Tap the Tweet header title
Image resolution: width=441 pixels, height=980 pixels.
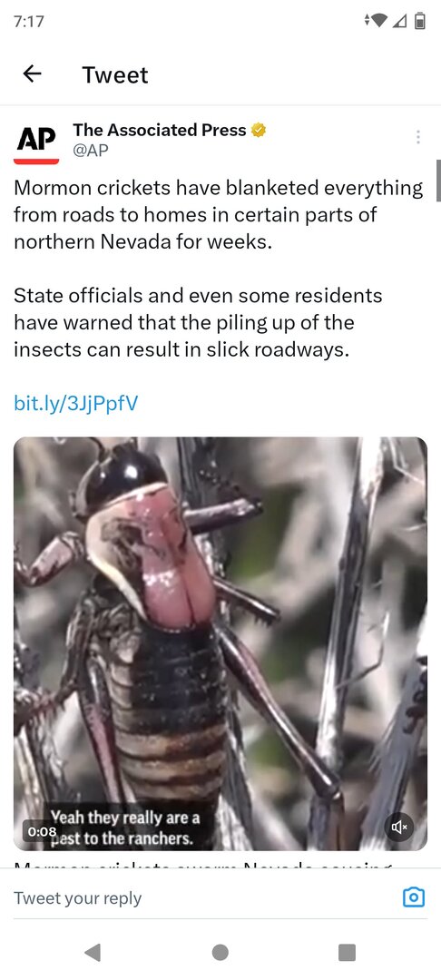click(115, 75)
